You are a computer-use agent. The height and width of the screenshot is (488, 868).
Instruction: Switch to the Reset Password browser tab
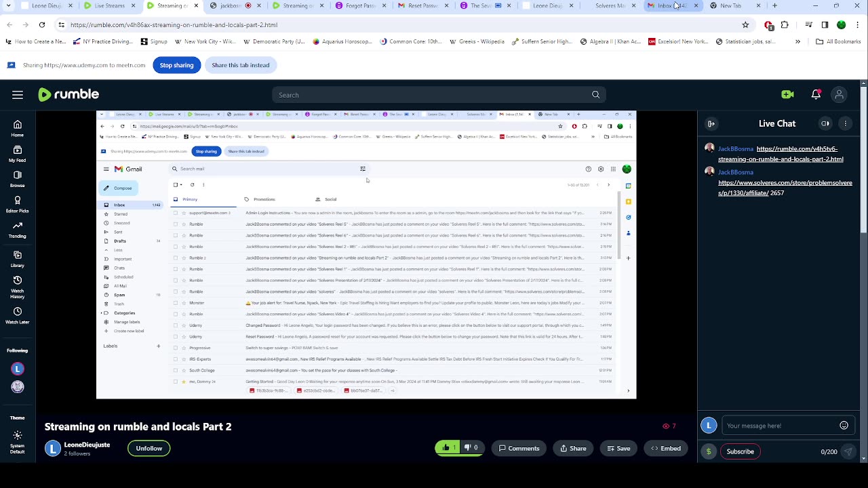[x=422, y=5]
